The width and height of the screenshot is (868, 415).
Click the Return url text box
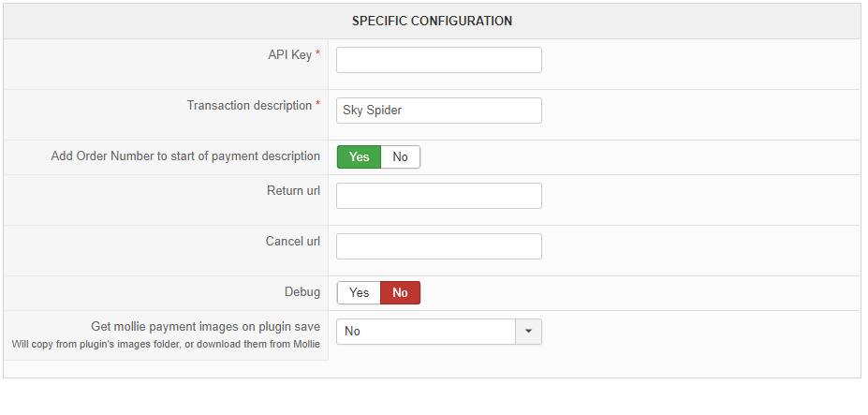point(439,196)
